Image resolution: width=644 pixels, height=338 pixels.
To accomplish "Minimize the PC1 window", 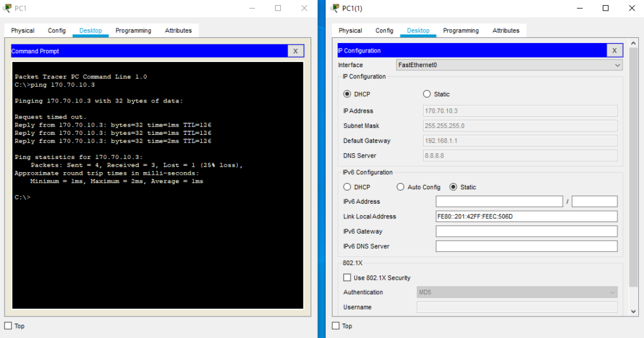I will coord(252,8).
